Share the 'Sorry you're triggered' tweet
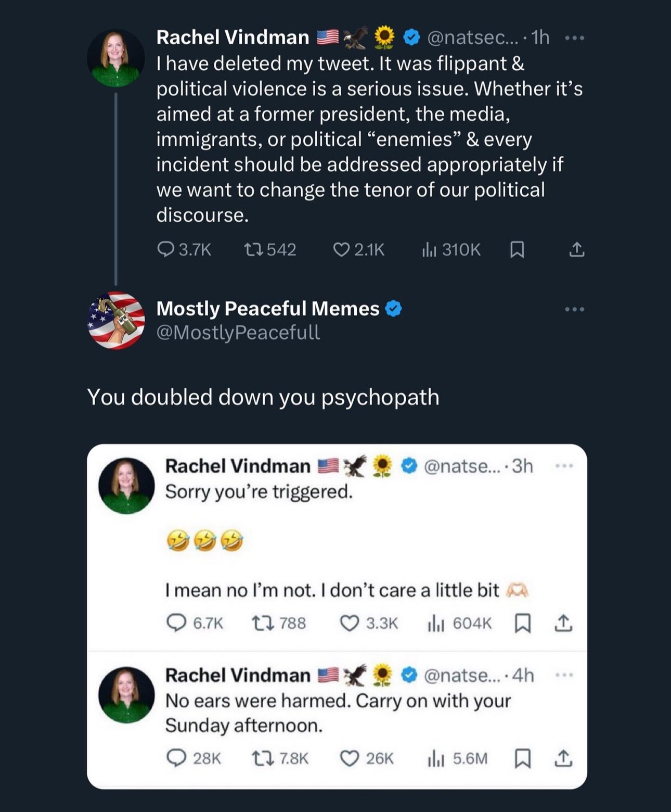This screenshot has height=812, width=671. 563,623
